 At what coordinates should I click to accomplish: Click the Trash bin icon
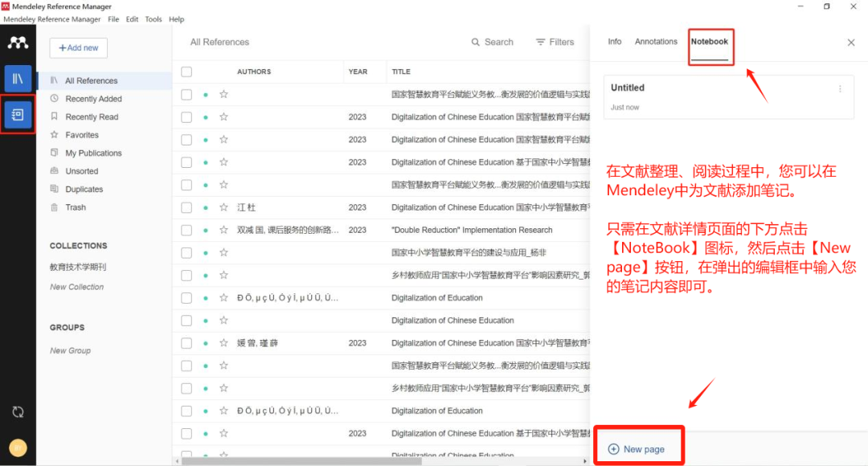point(55,207)
